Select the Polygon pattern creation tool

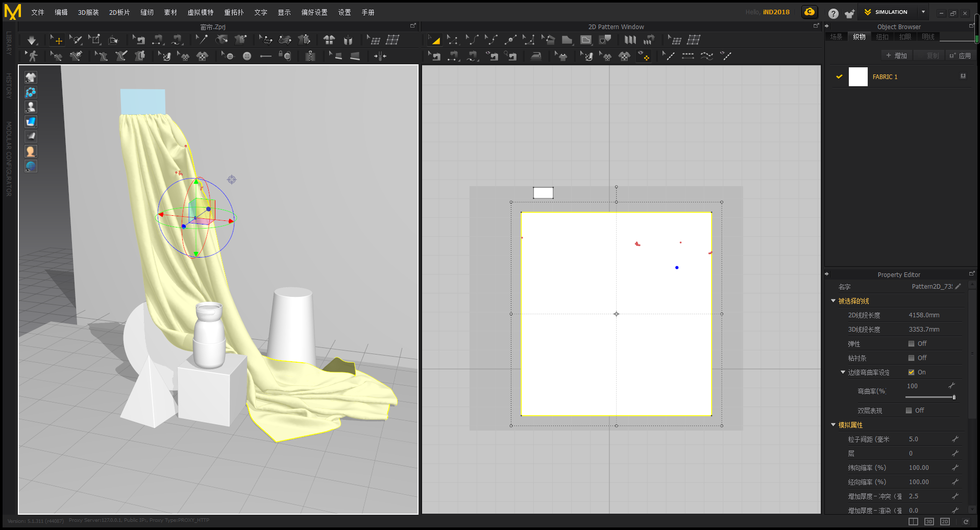pos(567,39)
